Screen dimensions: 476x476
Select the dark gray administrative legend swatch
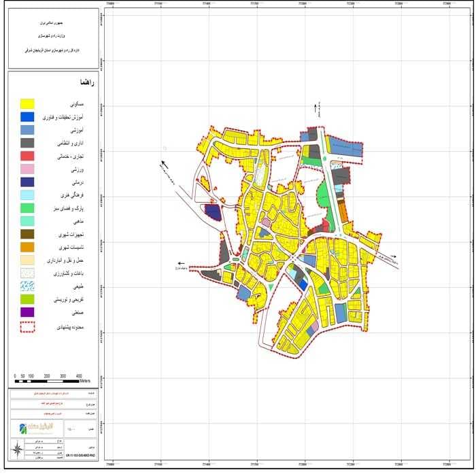pyautogui.click(x=27, y=143)
